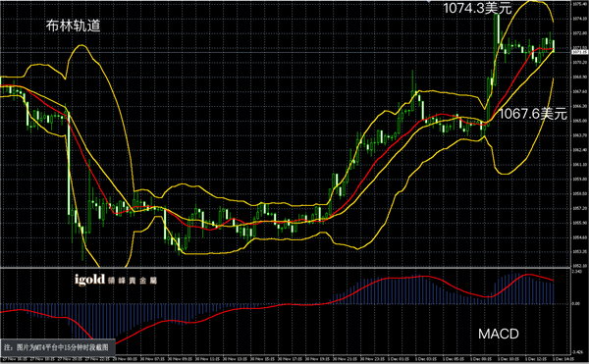Screen dimensions: 589x364
Task: Click the igold watermark logo
Action: (89, 280)
